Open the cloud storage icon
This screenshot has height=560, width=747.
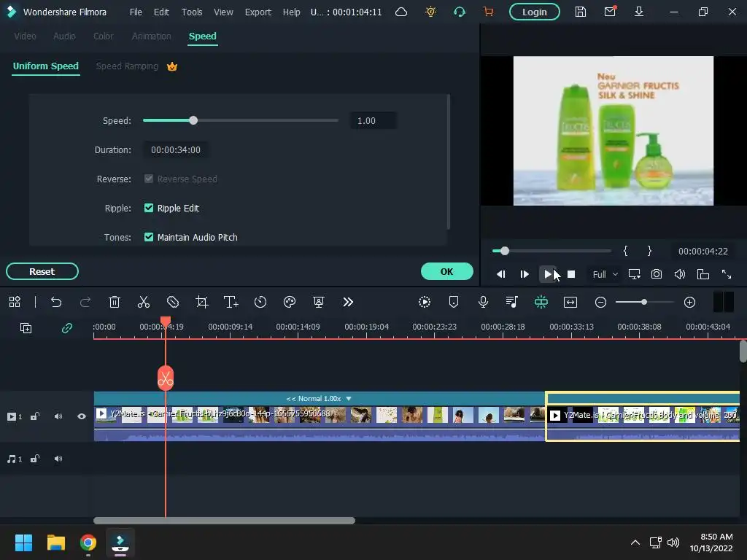coord(401,12)
